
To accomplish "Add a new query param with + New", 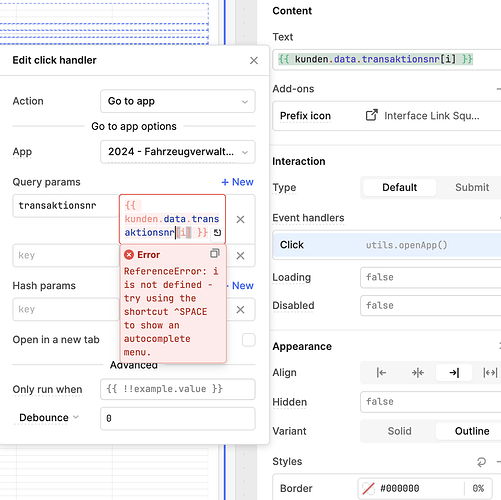I will (x=237, y=182).
